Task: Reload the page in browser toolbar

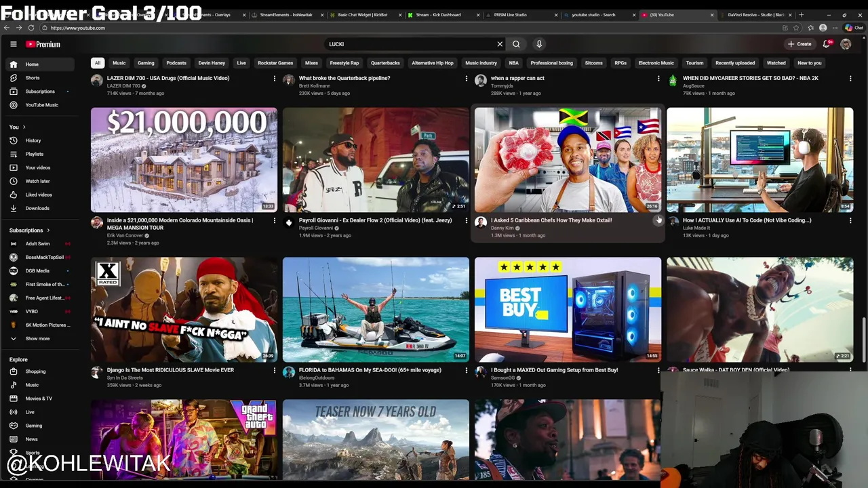Action: (x=31, y=28)
